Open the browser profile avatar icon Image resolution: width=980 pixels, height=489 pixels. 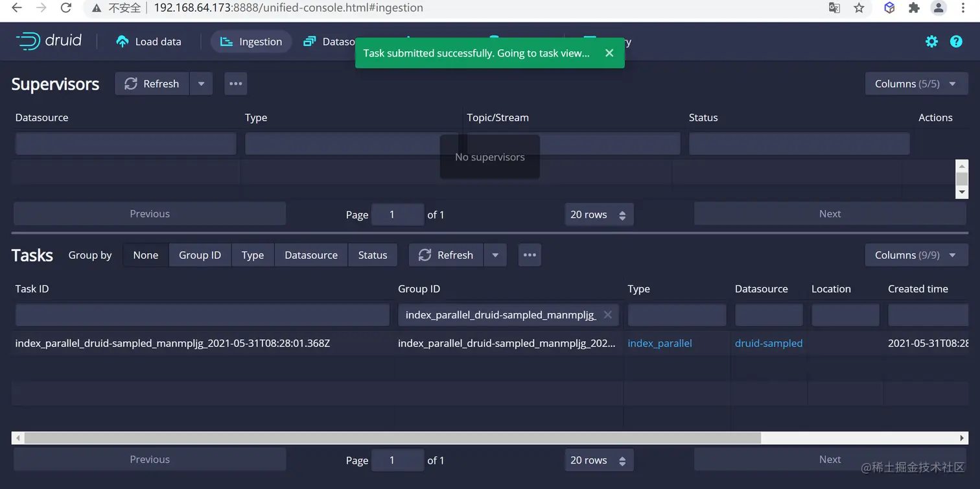(939, 8)
